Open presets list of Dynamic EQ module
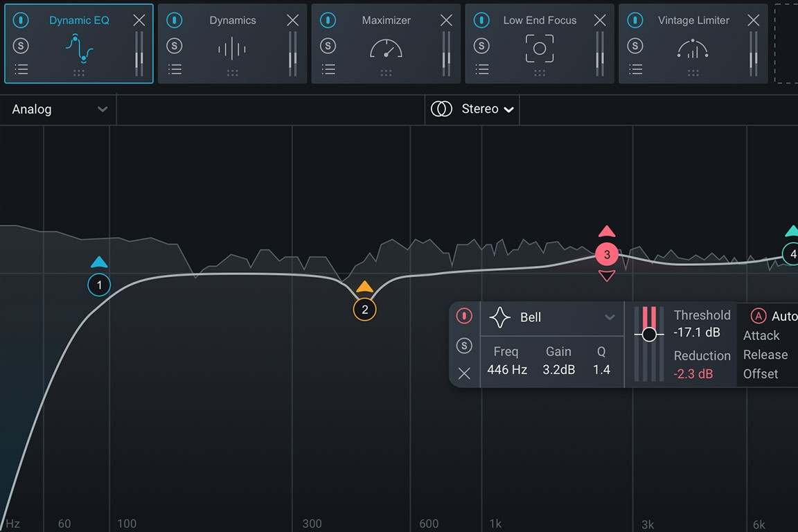798x532 pixels. (x=21, y=69)
